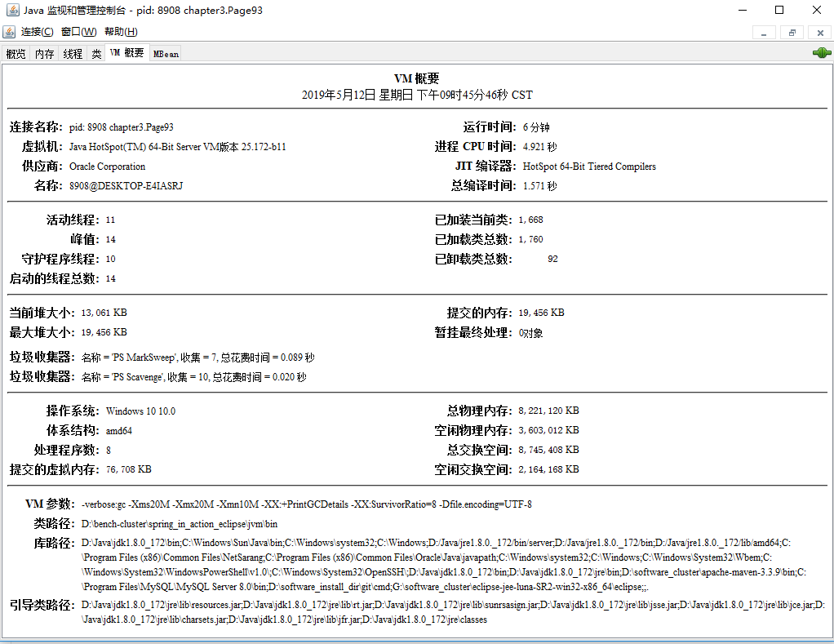834x644 pixels.
Task: Click the 峰值 label
Action: [x=85, y=239]
